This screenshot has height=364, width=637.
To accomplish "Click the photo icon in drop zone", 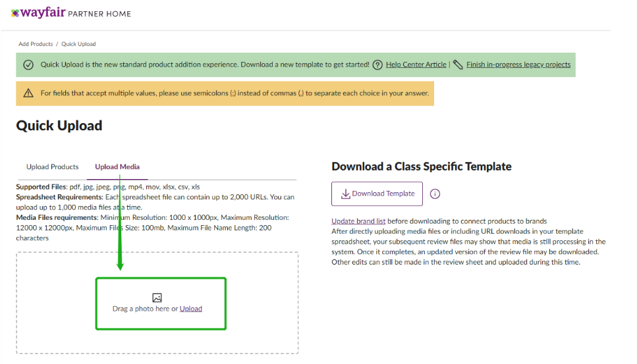I will [157, 298].
